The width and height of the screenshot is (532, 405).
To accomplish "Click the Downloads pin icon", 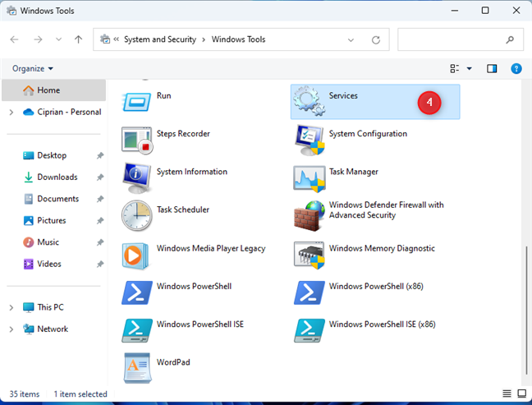I will tap(100, 177).
